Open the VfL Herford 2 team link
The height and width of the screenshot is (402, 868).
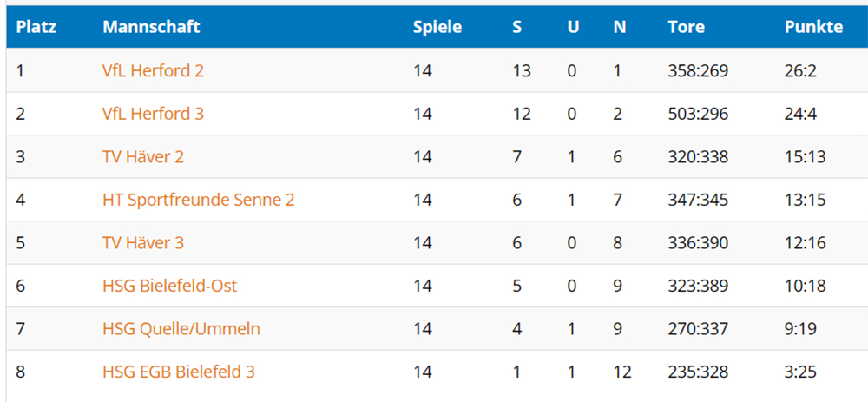tap(153, 71)
